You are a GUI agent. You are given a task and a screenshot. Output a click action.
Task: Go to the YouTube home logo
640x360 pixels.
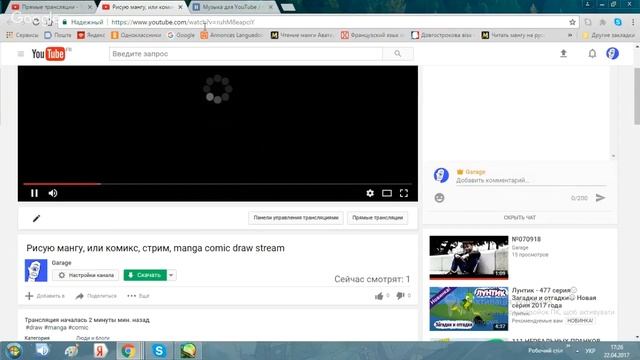click(49, 54)
